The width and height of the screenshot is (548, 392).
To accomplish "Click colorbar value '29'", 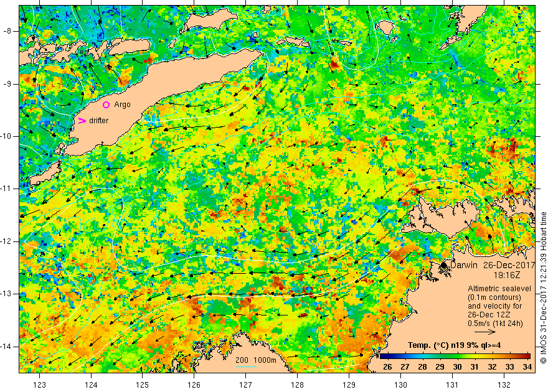I will click(440, 367).
